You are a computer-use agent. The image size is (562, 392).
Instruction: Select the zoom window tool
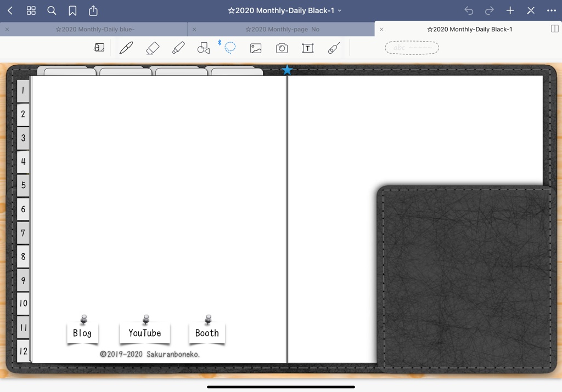pyautogui.click(x=99, y=48)
